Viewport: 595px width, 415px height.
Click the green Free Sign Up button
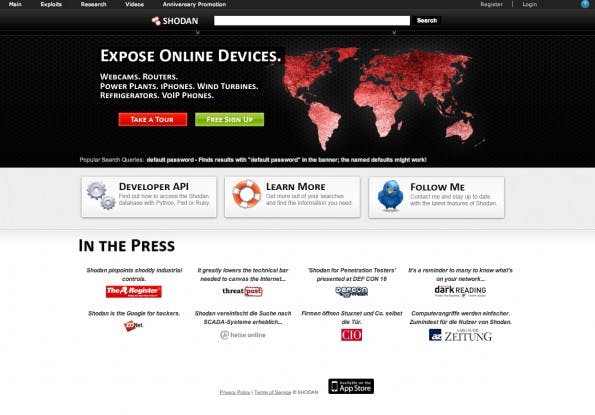click(x=230, y=119)
